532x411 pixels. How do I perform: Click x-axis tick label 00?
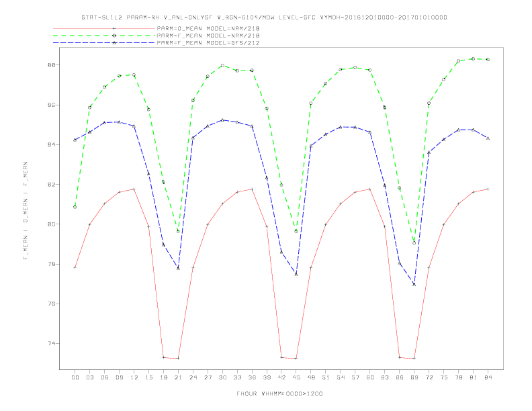point(75,377)
